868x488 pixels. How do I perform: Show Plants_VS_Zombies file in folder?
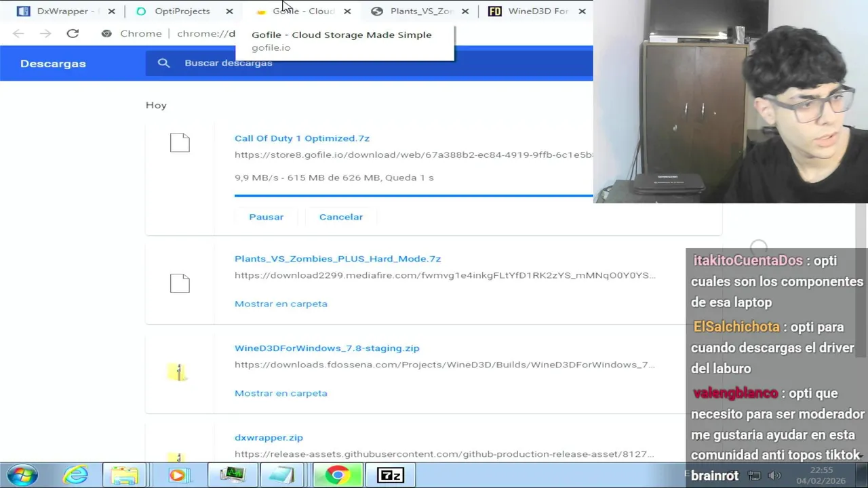pos(281,304)
